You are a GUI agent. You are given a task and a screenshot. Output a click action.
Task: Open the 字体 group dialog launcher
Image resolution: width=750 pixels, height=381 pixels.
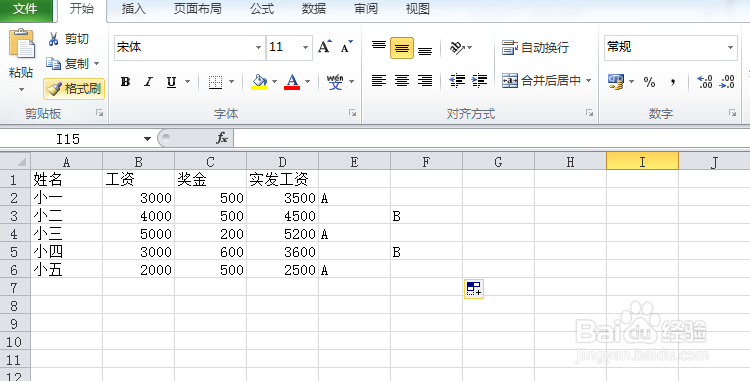[353, 113]
